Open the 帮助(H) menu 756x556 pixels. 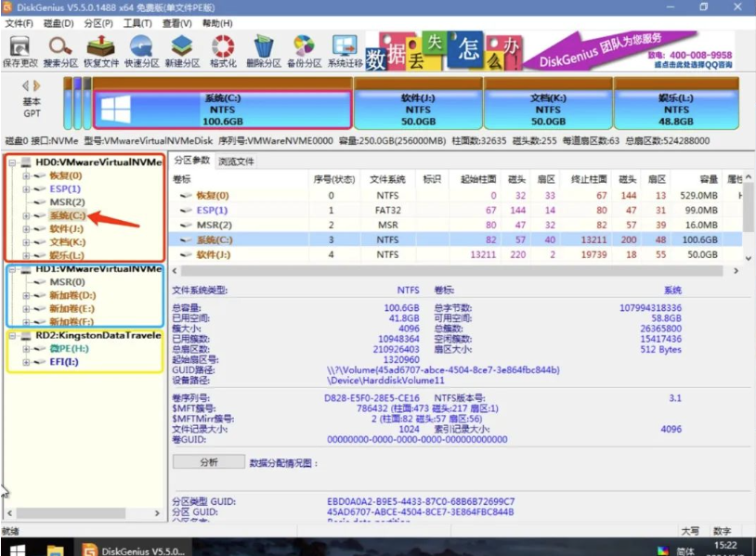click(x=217, y=23)
